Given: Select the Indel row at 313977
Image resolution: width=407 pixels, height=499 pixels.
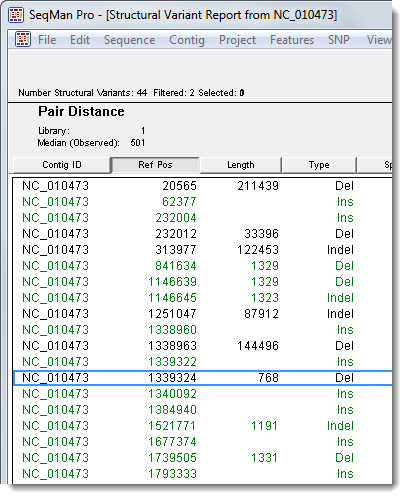Looking at the screenshot, I should pyautogui.click(x=202, y=250).
